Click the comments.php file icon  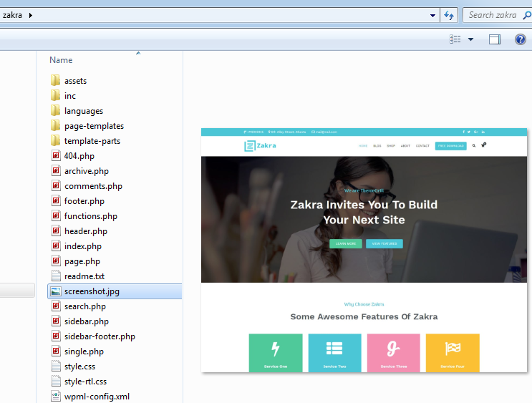tap(56, 186)
